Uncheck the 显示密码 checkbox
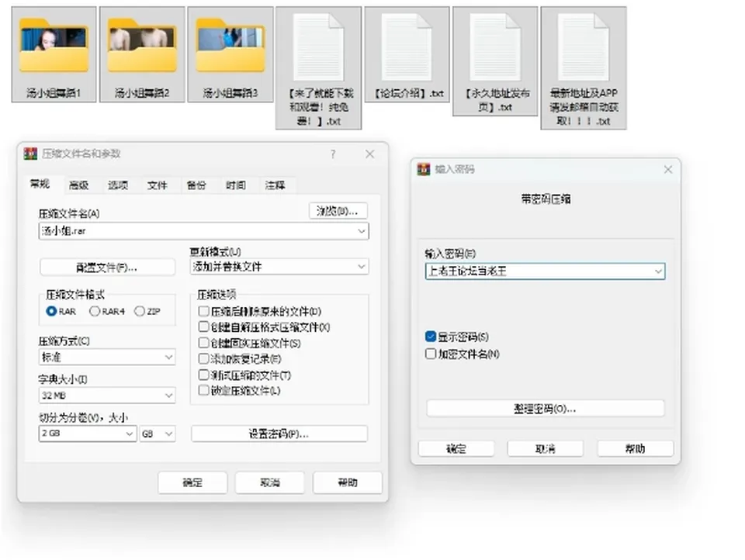The width and height of the screenshot is (745, 560). 431,337
